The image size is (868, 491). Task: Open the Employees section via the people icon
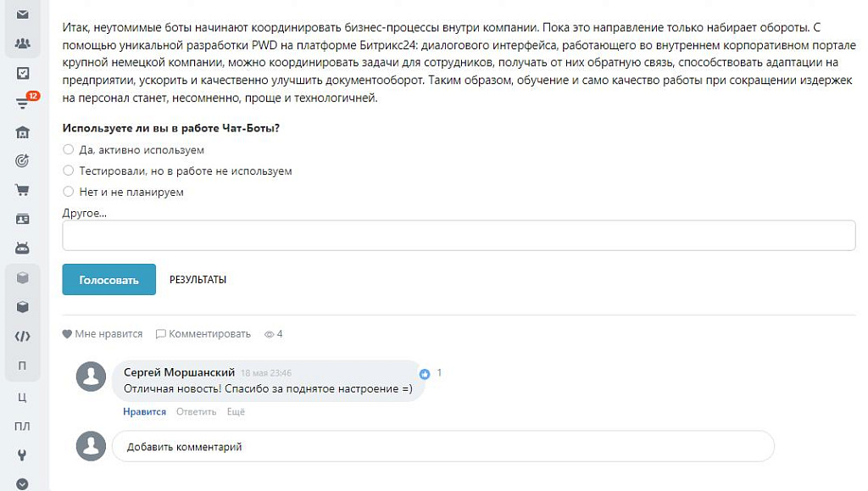click(23, 42)
